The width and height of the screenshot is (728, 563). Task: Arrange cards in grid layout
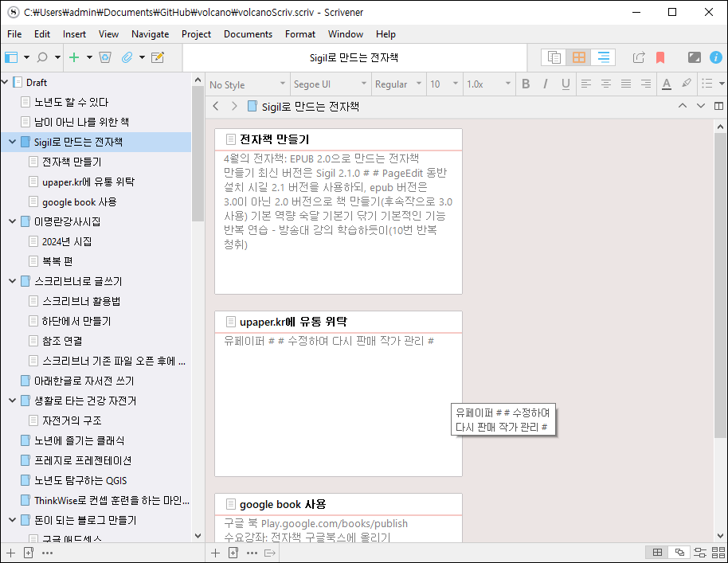point(657,553)
